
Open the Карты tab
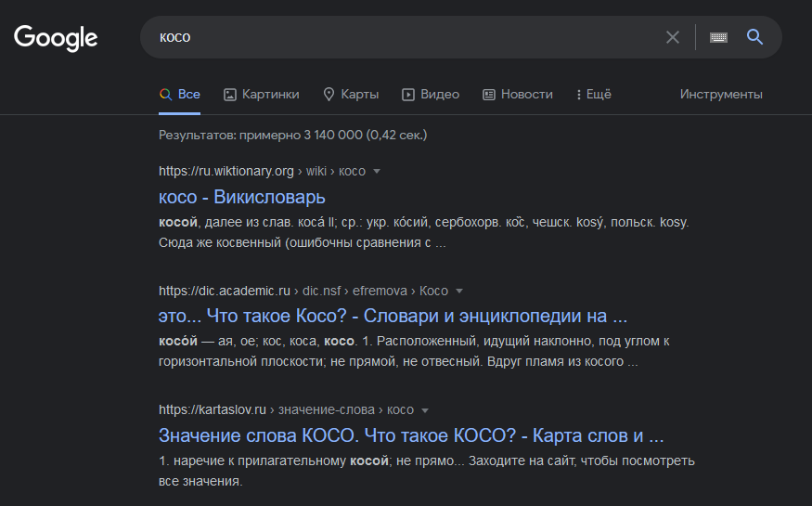[x=351, y=95]
